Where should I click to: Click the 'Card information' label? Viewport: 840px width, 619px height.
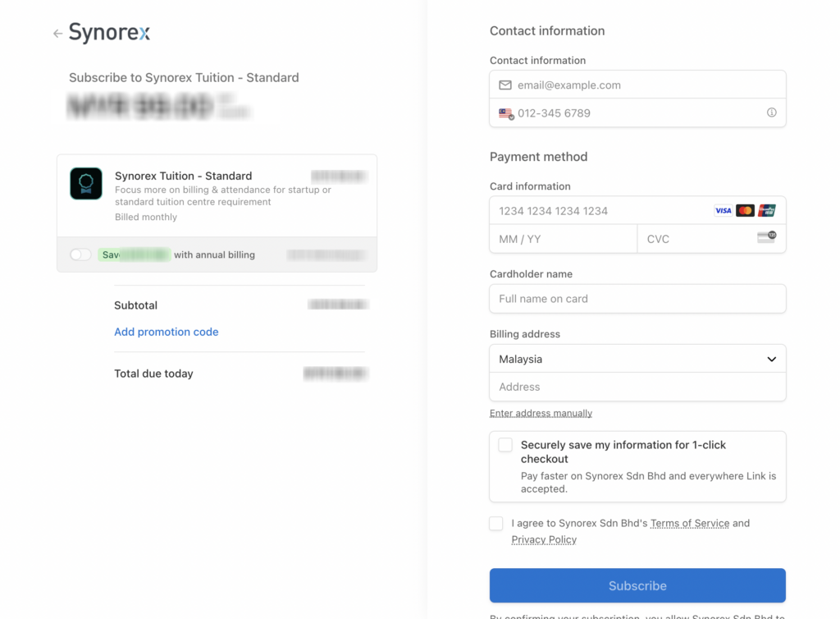530,186
